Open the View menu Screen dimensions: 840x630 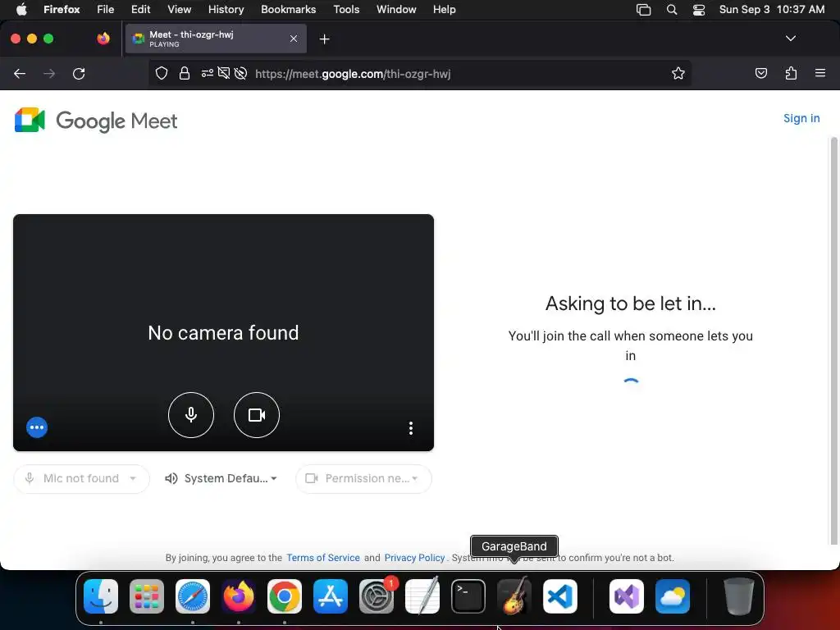tap(179, 10)
